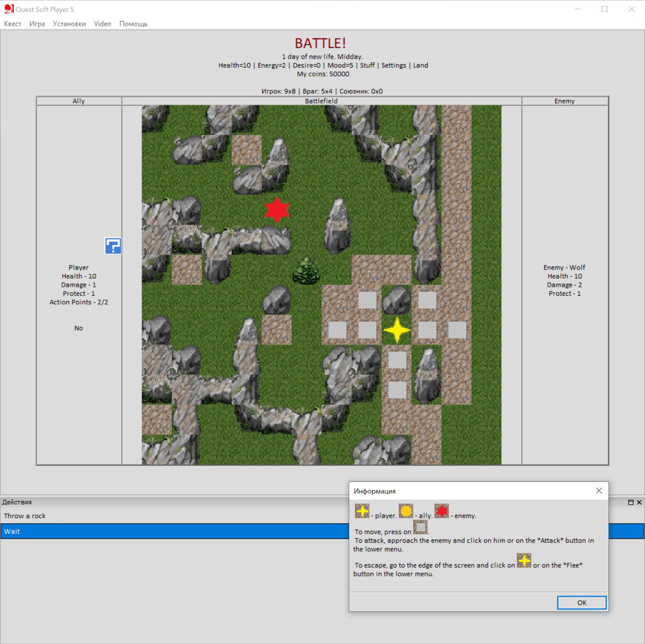
Task: Move to the rightmost gray move square
Action: click(457, 330)
